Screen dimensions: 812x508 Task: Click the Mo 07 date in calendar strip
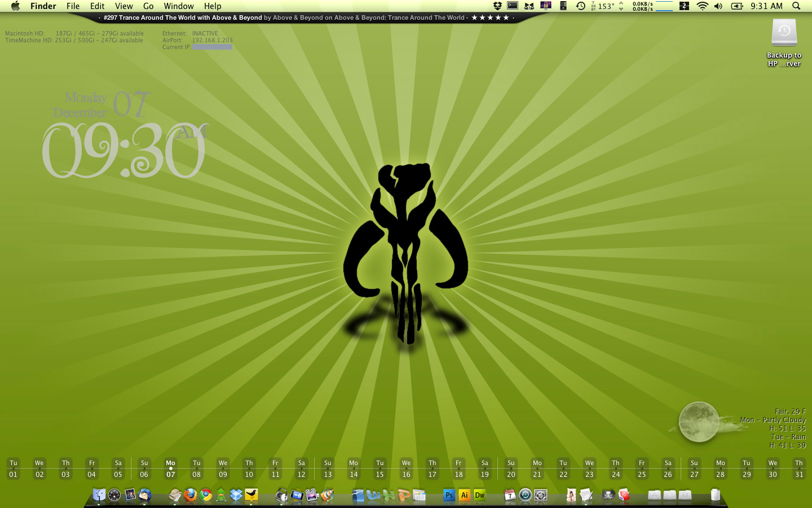(x=170, y=468)
